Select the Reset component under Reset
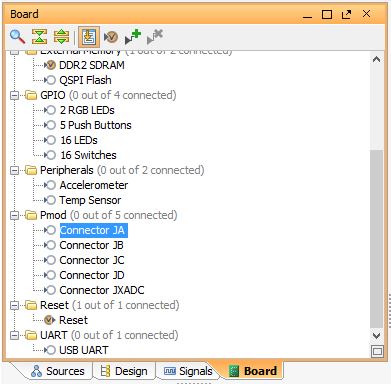The width and height of the screenshot is (391, 384). (x=73, y=320)
